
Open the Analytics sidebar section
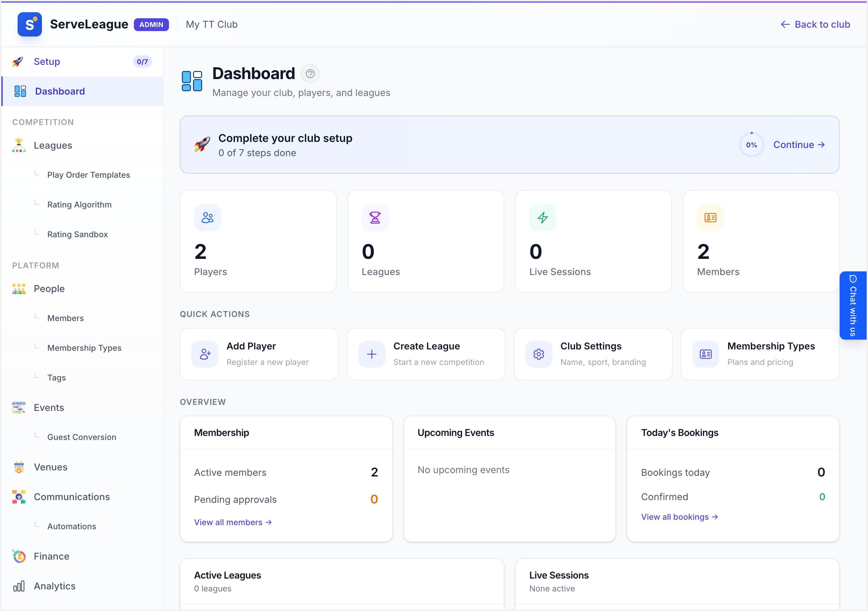(82, 586)
